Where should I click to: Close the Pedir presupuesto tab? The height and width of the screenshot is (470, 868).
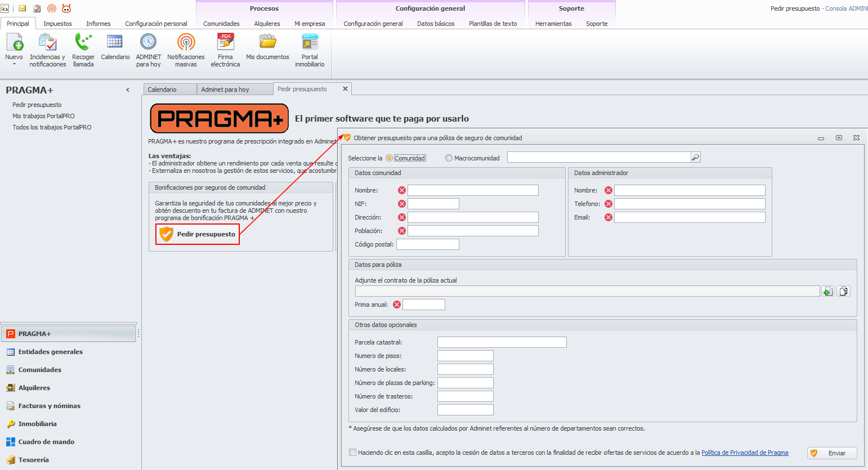(x=345, y=89)
